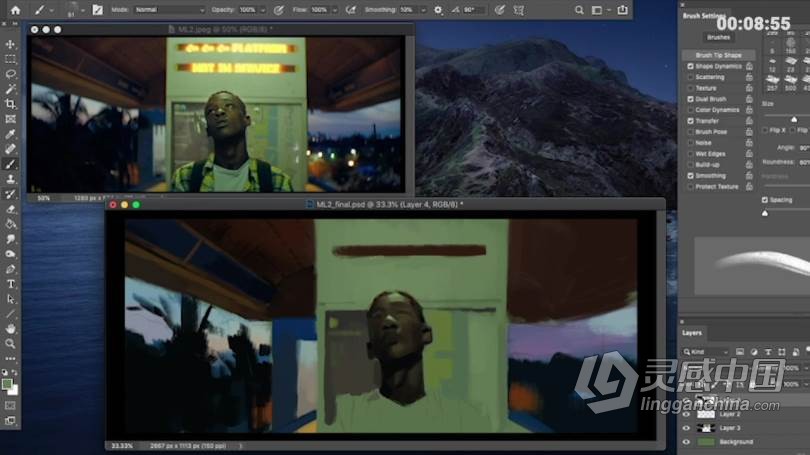Enable Texture checkbox
Screen dimensions: 810x455
pos(691,88)
